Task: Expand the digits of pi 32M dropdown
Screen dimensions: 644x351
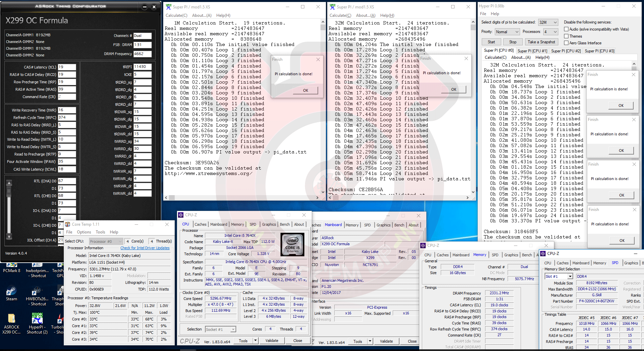Action: point(555,22)
